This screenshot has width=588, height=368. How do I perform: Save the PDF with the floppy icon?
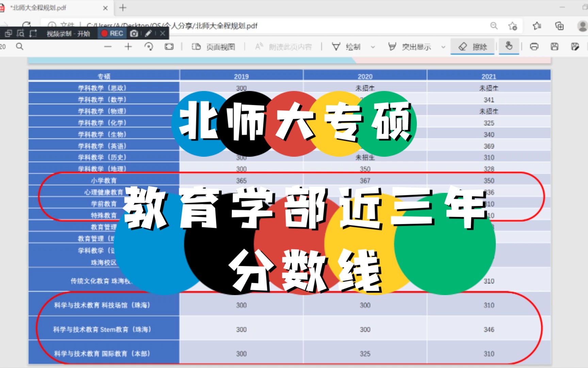click(555, 47)
